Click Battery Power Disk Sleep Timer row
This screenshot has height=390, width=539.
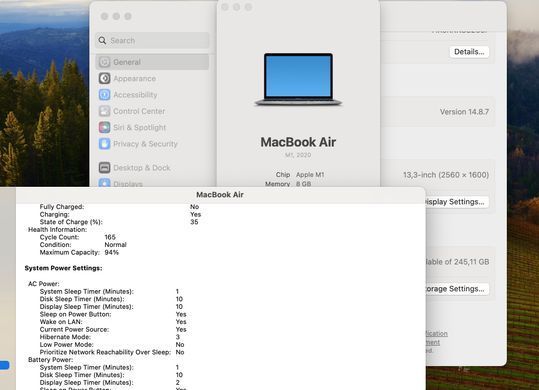point(111,375)
